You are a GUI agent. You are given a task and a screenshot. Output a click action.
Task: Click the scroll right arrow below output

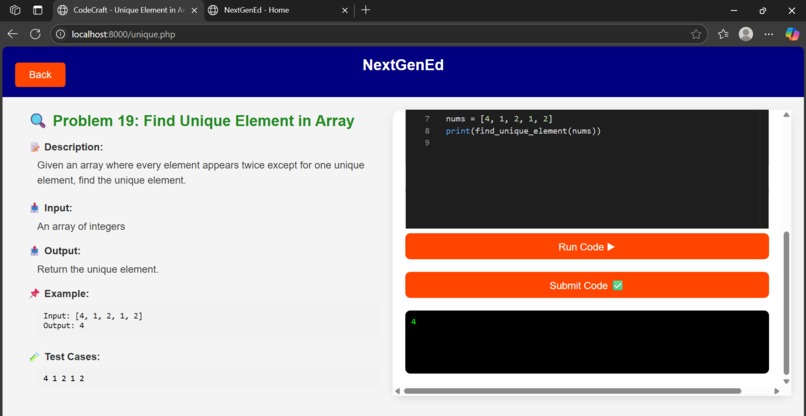click(776, 391)
